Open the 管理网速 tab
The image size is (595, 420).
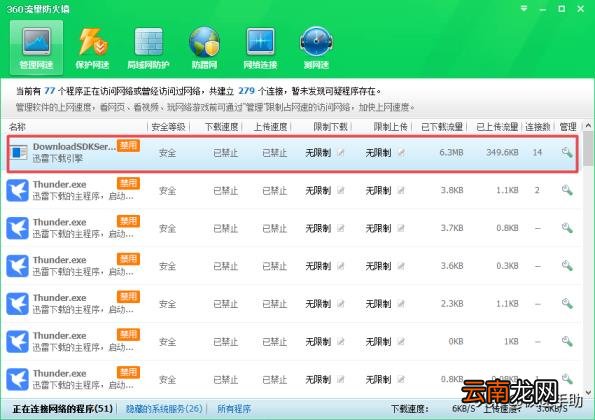click(x=36, y=47)
